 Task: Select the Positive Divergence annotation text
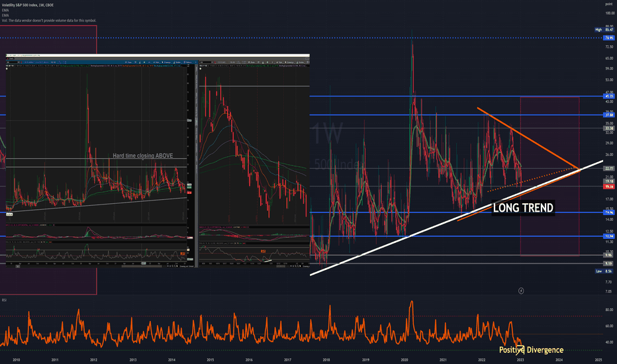pyautogui.click(x=531, y=349)
